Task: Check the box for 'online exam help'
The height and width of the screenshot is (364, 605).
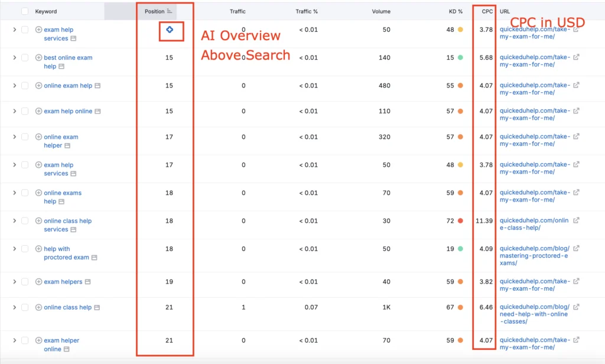Action: click(x=25, y=86)
